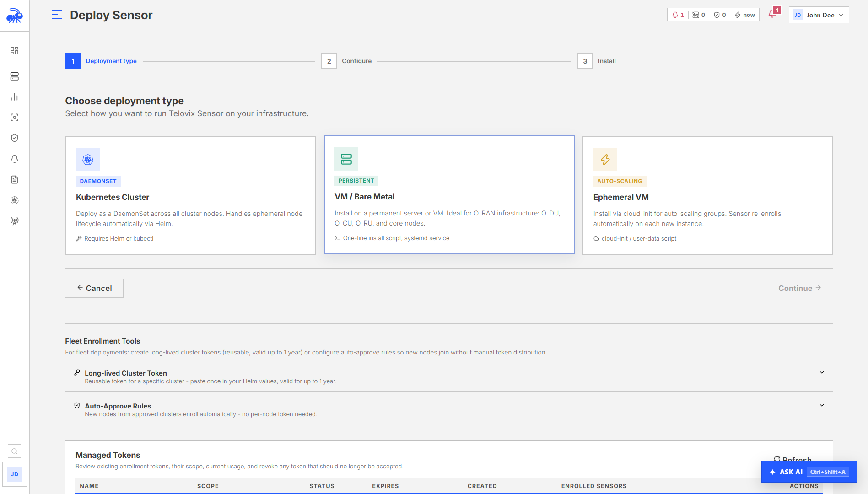Click the NAME column header

[x=89, y=486]
